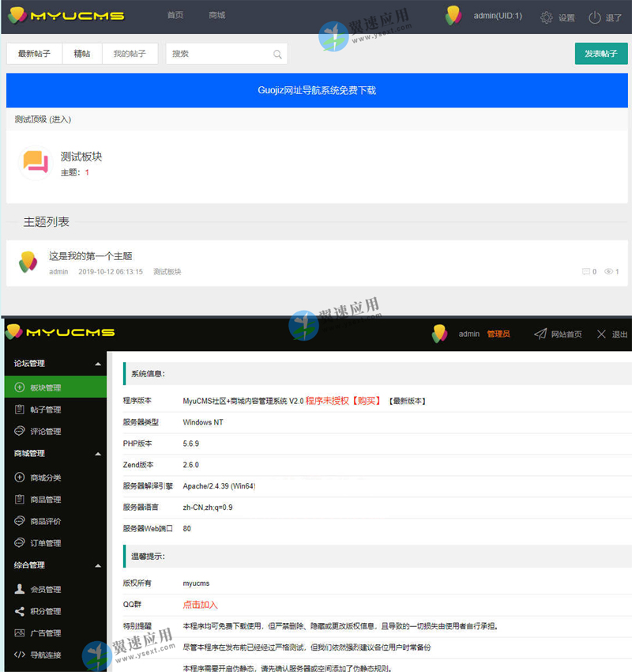This screenshot has width=632, height=672.
Task: Open 商城 in the top navigation
Action: pos(216,15)
